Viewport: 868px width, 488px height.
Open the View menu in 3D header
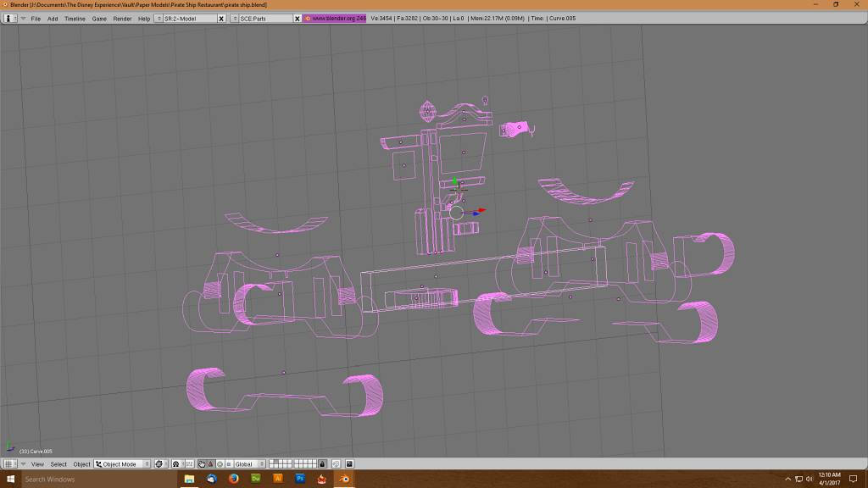coord(37,464)
